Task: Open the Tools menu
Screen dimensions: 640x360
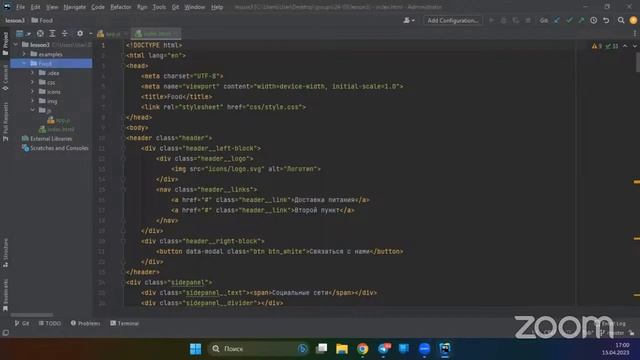Action: pyautogui.click(x=159, y=7)
